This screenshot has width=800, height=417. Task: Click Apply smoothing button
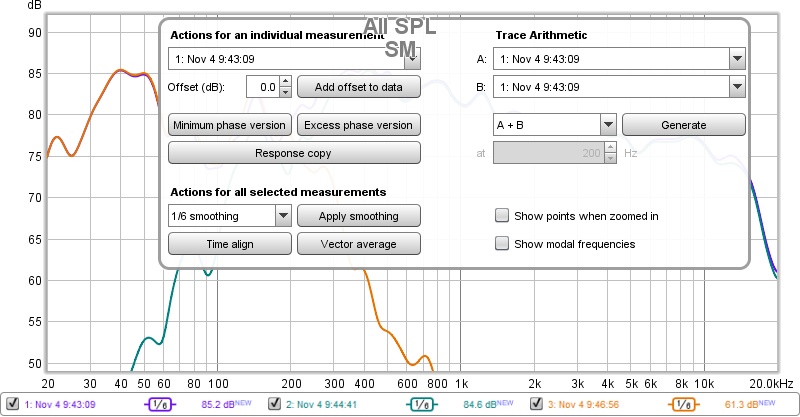click(359, 216)
